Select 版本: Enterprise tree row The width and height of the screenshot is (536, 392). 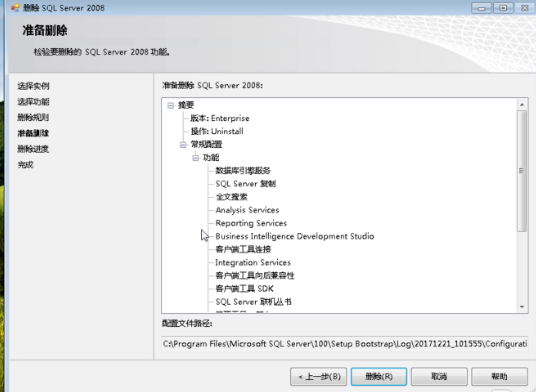click(x=220, y=118)
